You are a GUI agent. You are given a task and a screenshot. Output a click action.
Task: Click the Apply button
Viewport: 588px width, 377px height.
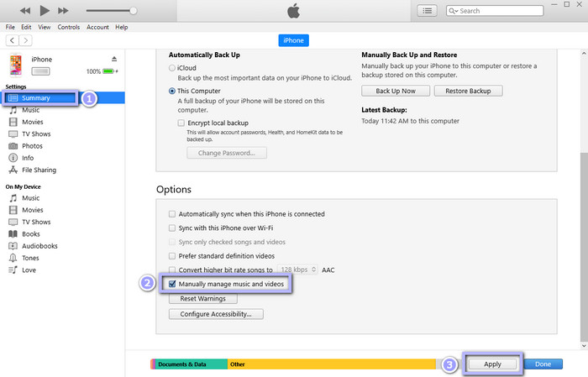(x=492, y=364)
